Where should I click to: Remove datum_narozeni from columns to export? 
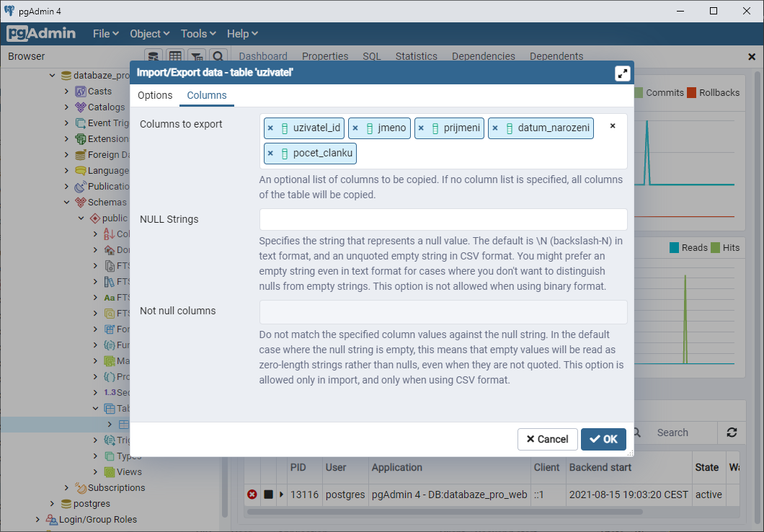(497, 128)
